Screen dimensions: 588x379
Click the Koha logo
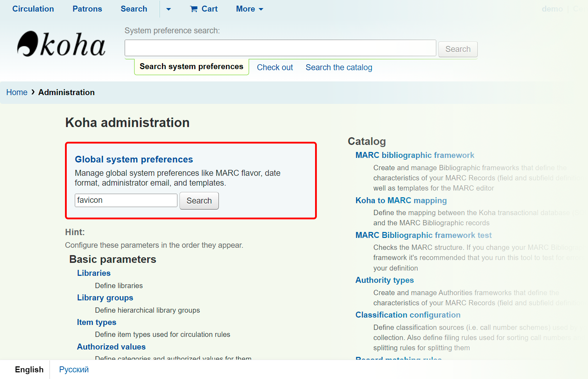click(x=61, y=44)
